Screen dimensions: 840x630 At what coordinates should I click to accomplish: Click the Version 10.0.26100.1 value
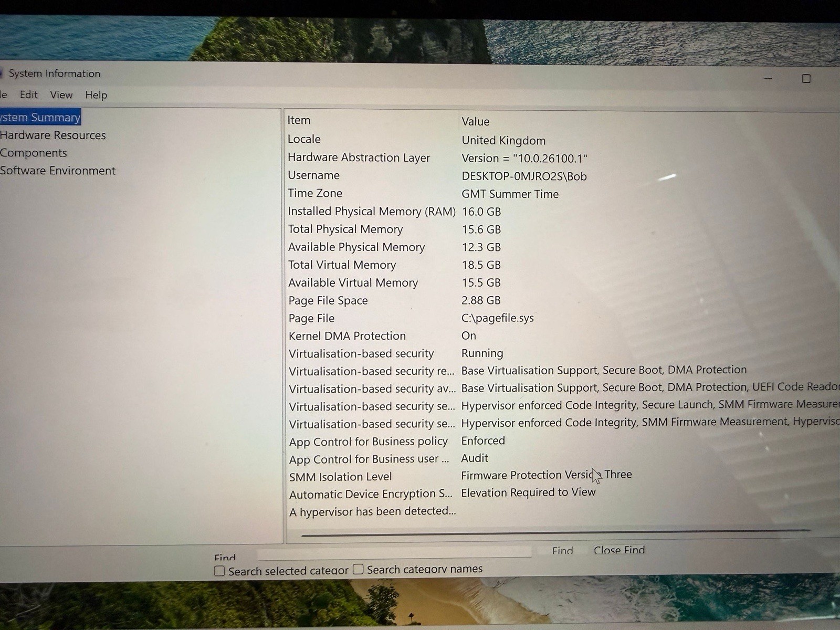pyautogui.click(x=524, y=158)
